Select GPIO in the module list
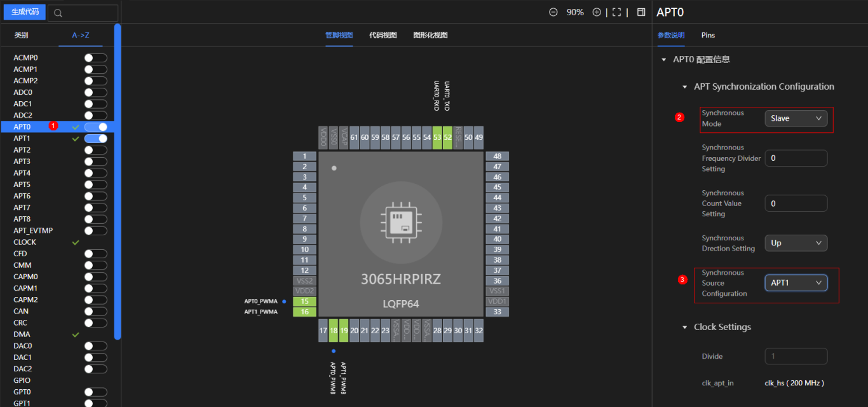 coord(22,380)
